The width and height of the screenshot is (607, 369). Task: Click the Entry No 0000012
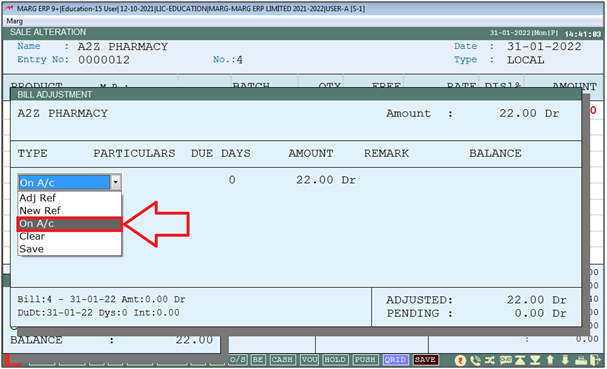(104, 60)
